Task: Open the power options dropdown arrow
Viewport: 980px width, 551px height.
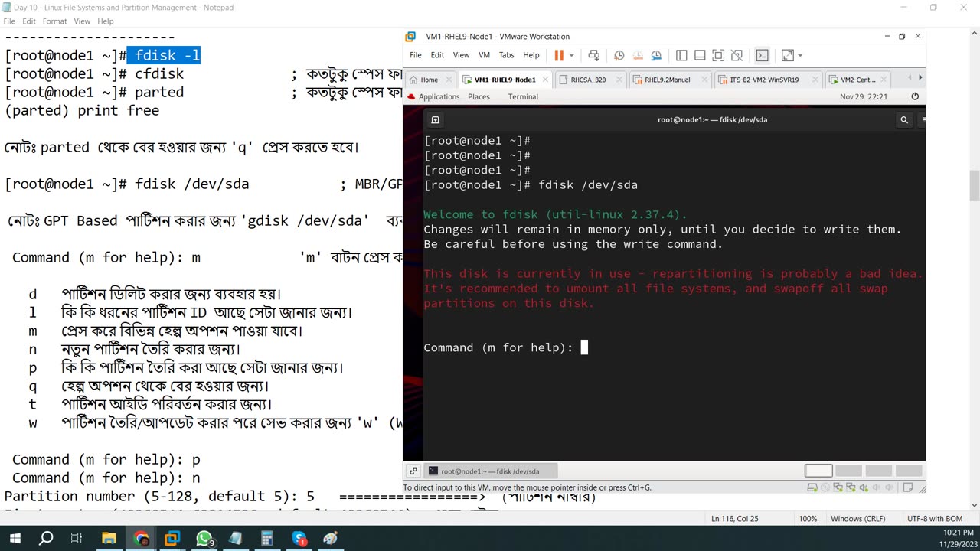Action: click(x=571, y=55)
